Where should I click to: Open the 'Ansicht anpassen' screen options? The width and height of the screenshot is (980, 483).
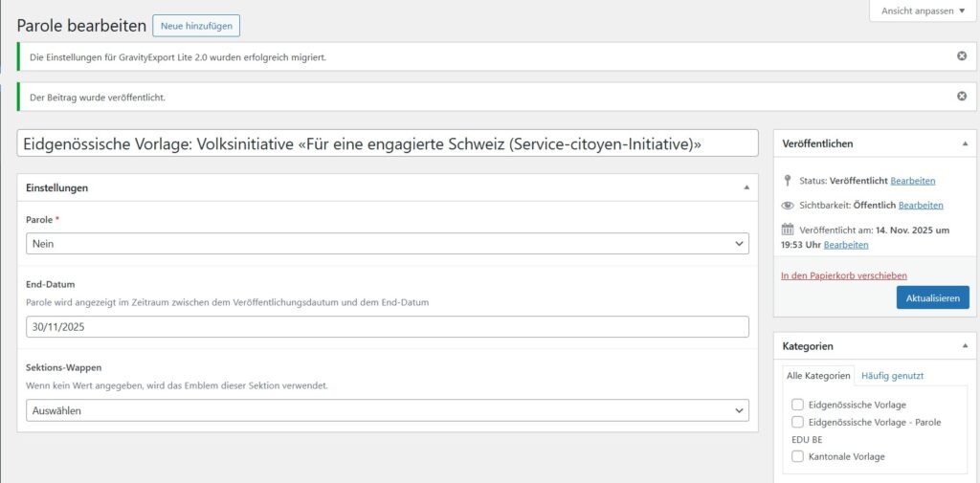click(x=919, y=11)
